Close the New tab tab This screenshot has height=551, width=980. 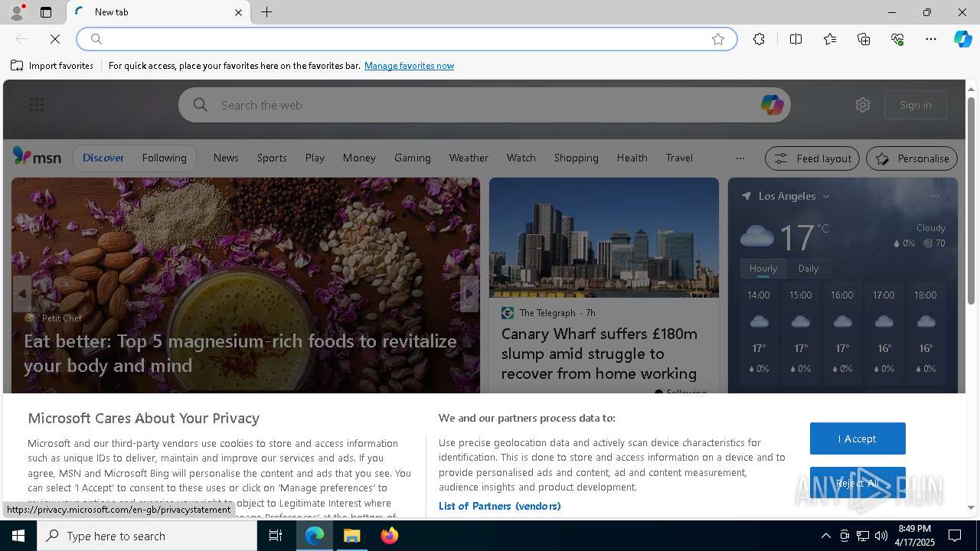238,12
